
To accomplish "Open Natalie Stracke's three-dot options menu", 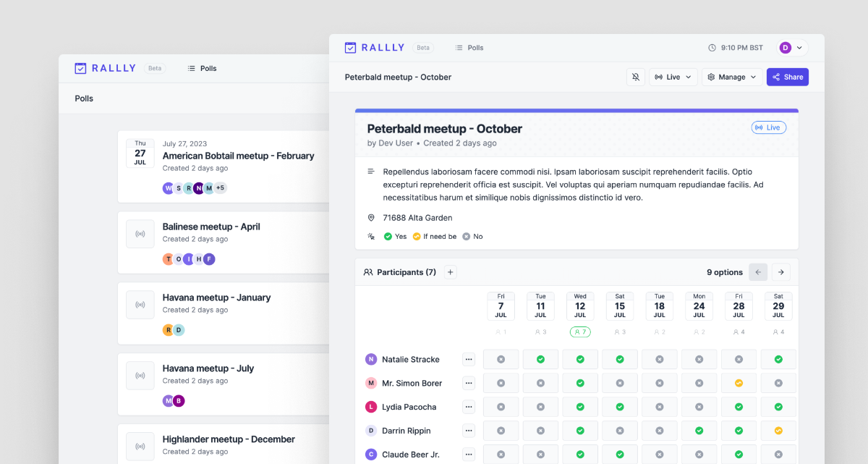I will (469, 359).
